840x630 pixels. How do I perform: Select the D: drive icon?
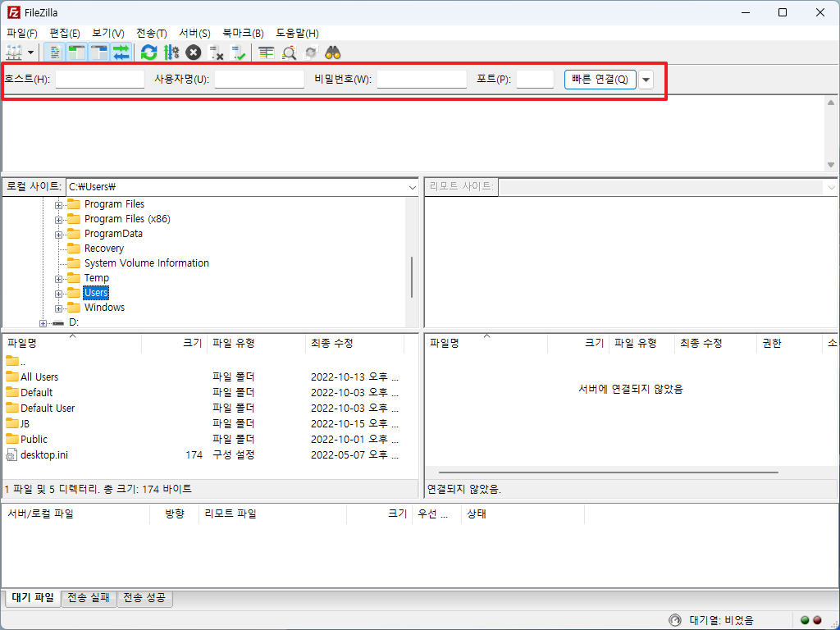[58, 322]
